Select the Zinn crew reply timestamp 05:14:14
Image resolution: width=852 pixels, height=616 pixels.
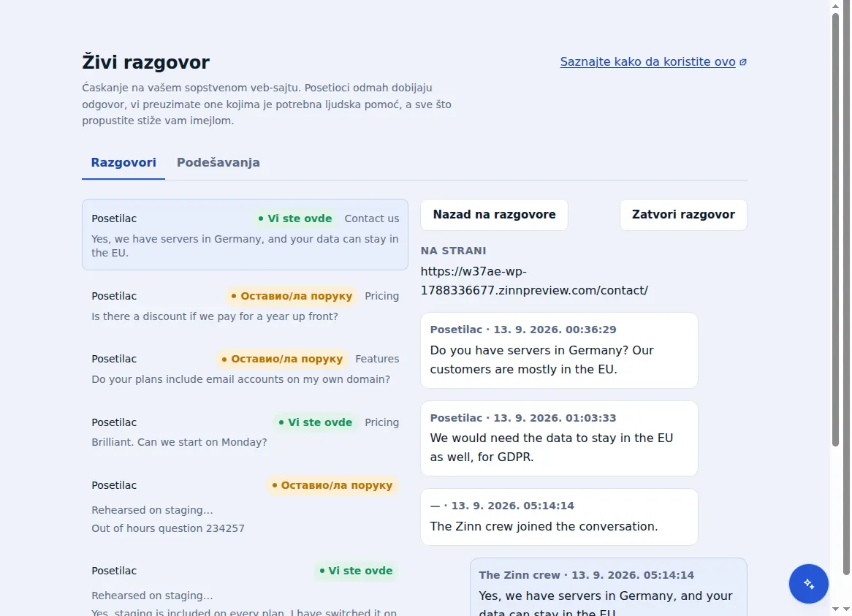633,575
